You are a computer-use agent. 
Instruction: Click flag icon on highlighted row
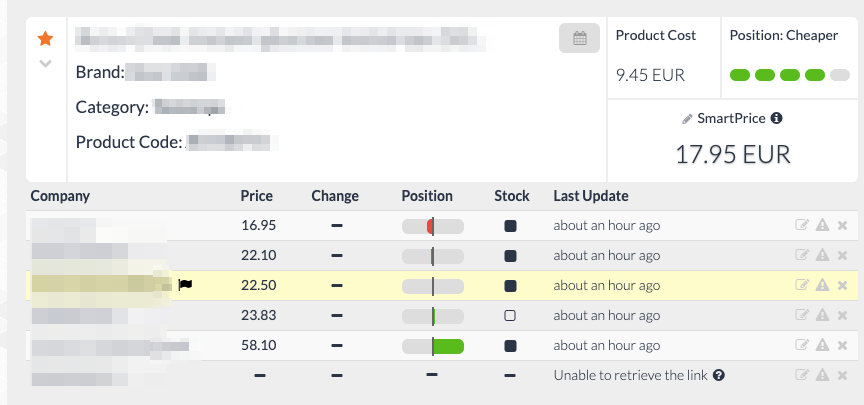(x=185, y=285)
